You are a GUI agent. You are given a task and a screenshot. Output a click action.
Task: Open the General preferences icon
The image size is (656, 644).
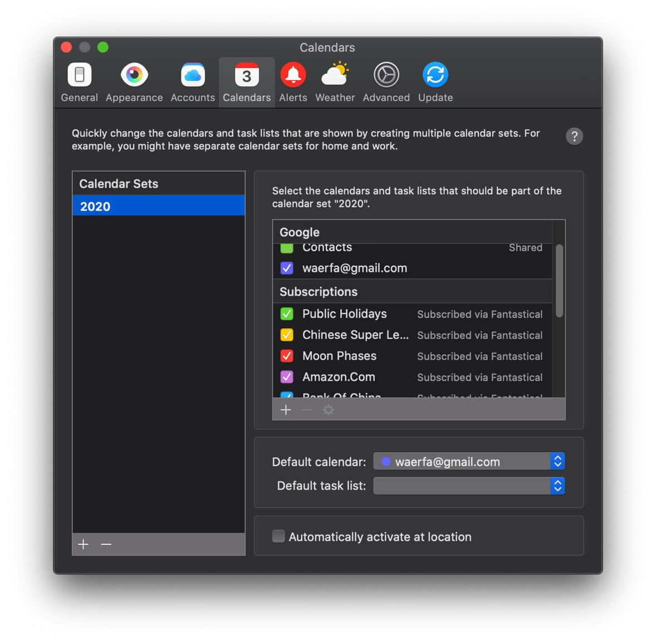point(79,75)
